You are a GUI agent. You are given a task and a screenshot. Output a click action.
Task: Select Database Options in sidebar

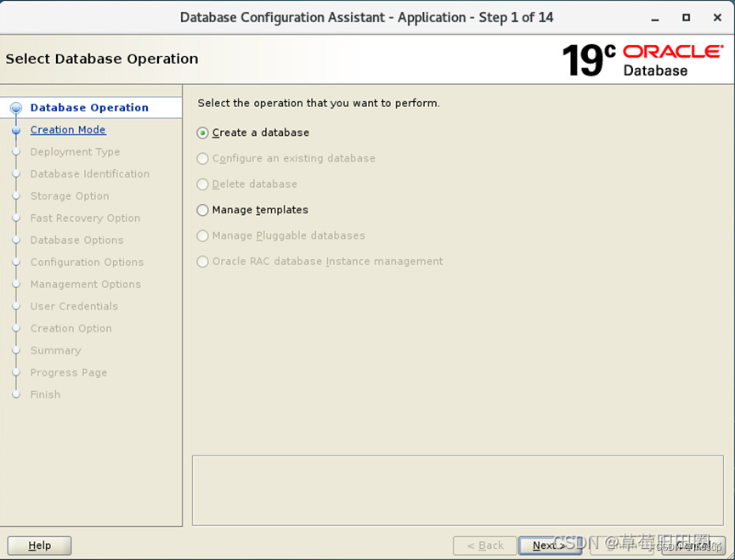76,240
